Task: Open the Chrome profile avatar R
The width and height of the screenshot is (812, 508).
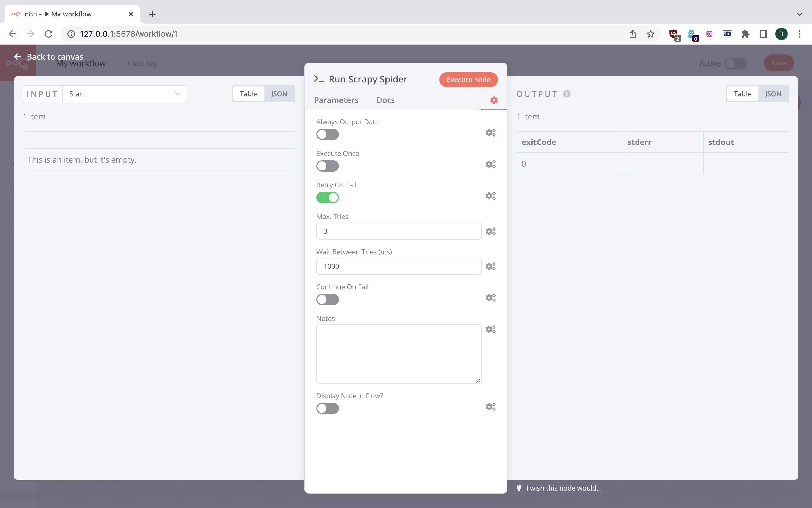Action: click(x=782, y=34)
